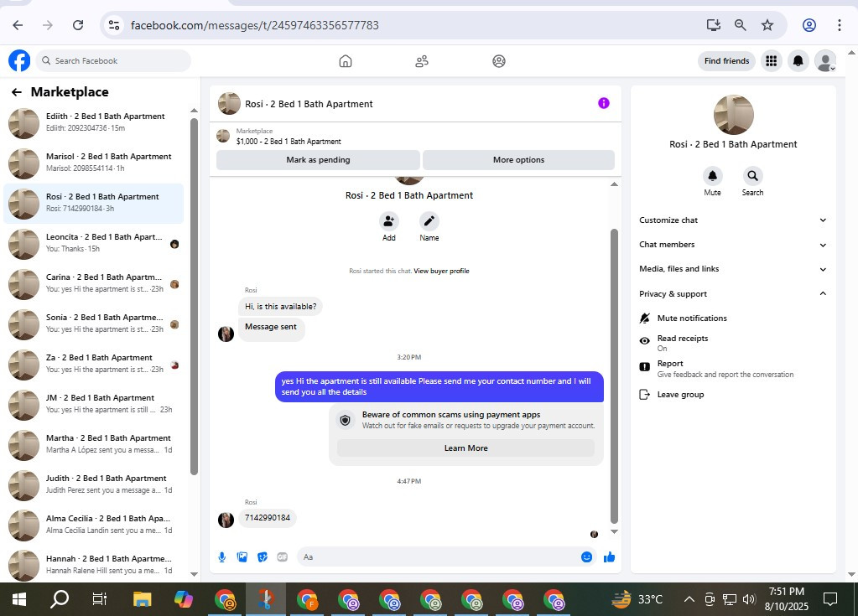Viewport: 858px width, 616px height.
Task: Open File Explorer from taskbar
Action: pos(143,599)
